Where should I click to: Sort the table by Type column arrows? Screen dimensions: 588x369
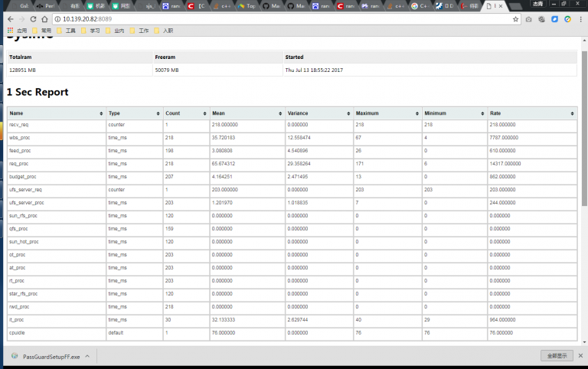point(158,113)
